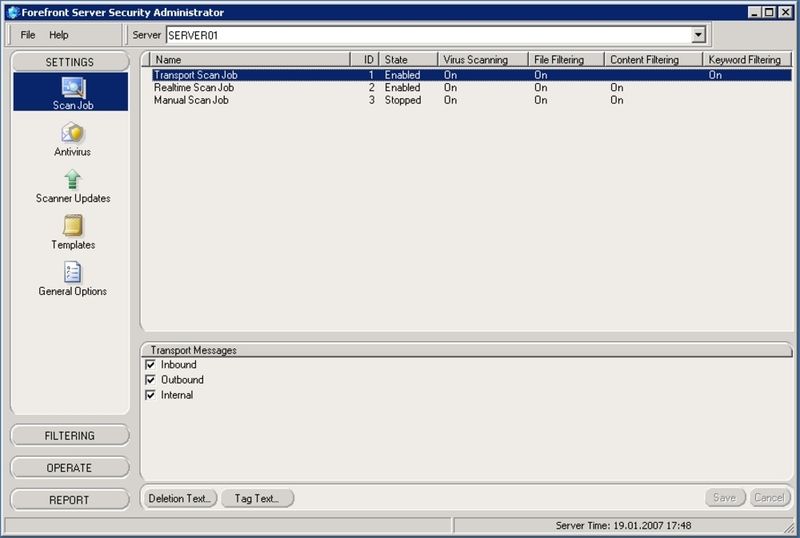Expand the Server dropdown arrow
Image resolution: width=800 pixels, height=538 pixels.
(x=698, y=35)
